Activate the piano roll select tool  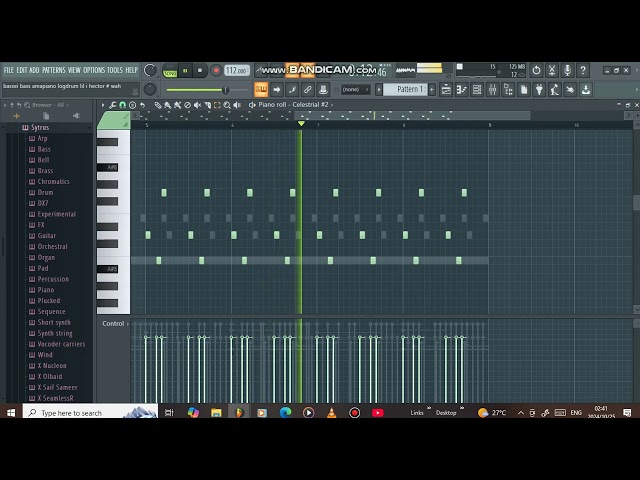(x=217, y=105)
